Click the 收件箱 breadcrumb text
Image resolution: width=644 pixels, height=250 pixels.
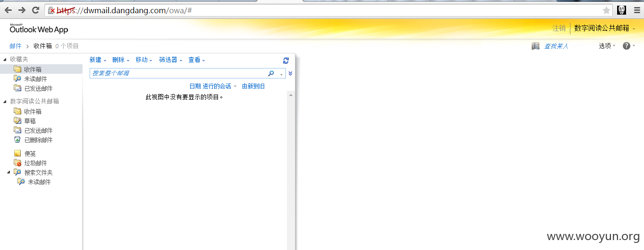click(42, 46)
